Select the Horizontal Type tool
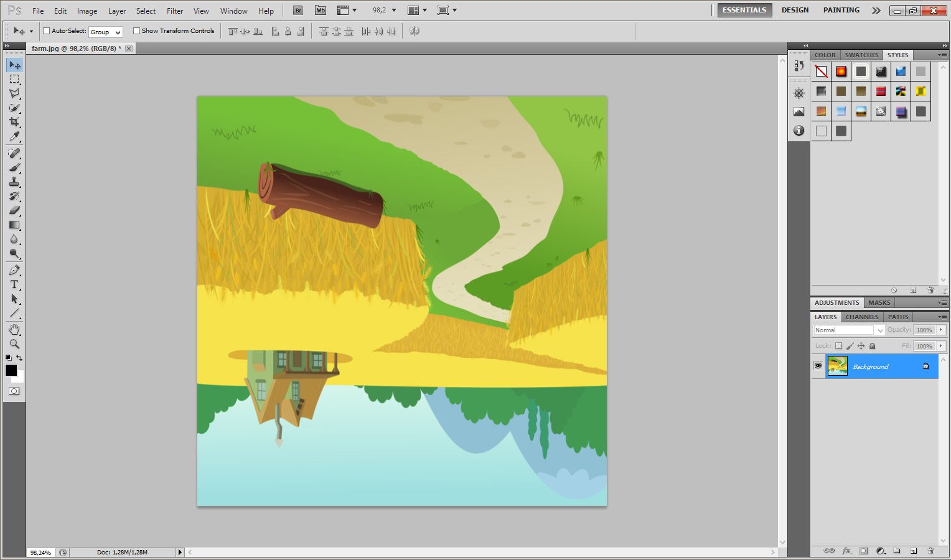 (x=14, y=284)
